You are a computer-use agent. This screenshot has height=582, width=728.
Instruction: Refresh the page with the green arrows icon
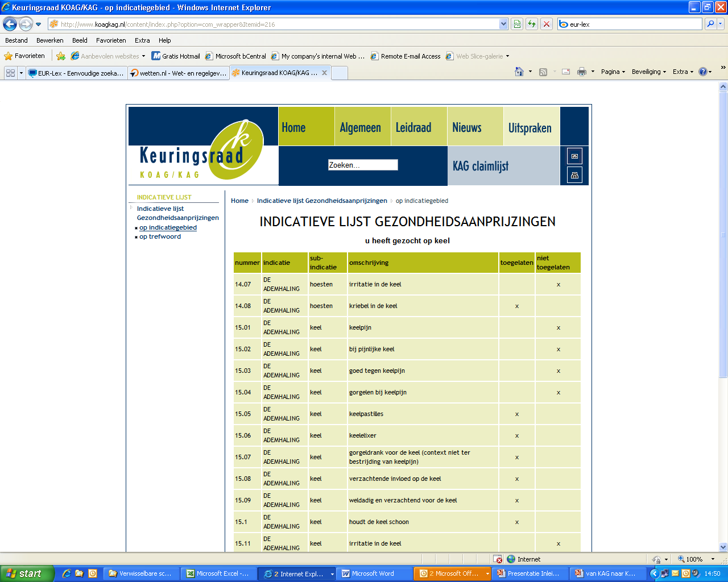pos(532,24)
